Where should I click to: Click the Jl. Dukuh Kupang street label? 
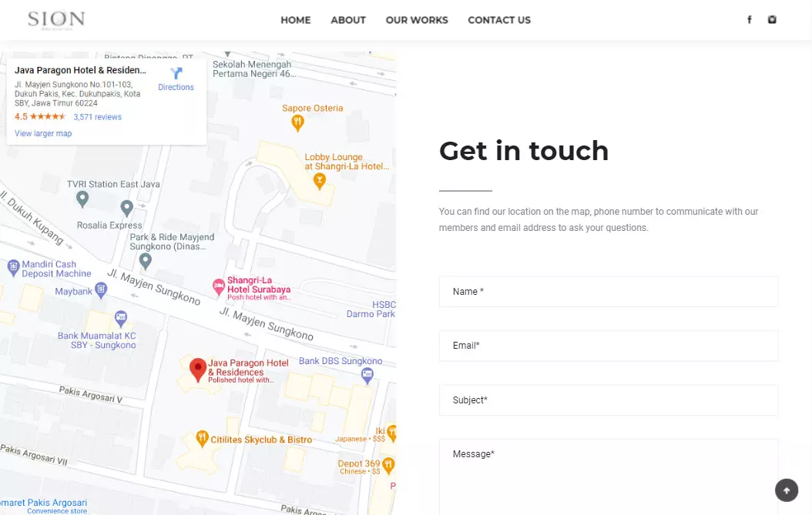coord(32,217)
